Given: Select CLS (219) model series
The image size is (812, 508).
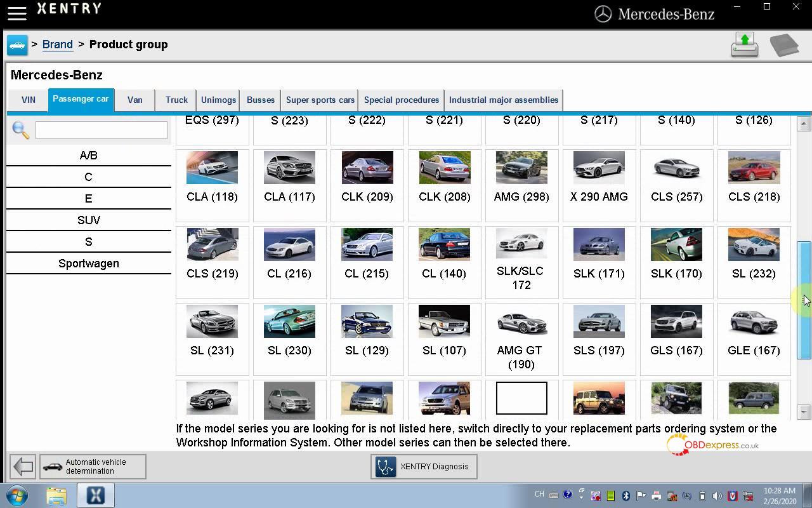Looking at the screenshot, I should 212,262.
